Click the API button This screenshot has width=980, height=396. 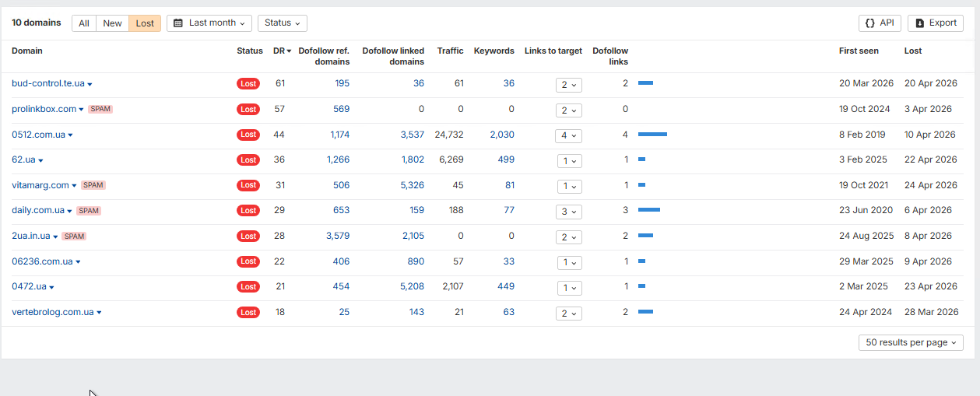click(880, 23)
